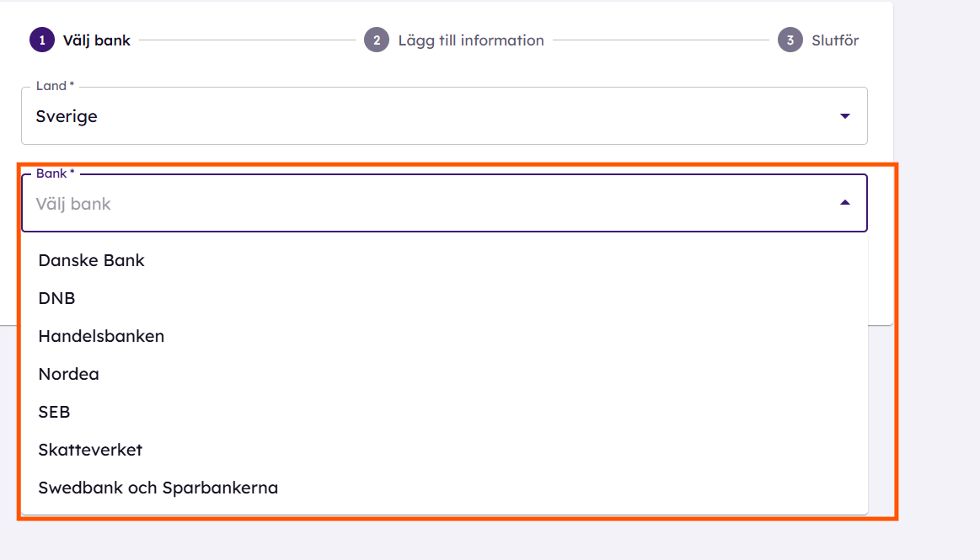
Task: Jump to Lägg till information step
Action: click(471, 40)
